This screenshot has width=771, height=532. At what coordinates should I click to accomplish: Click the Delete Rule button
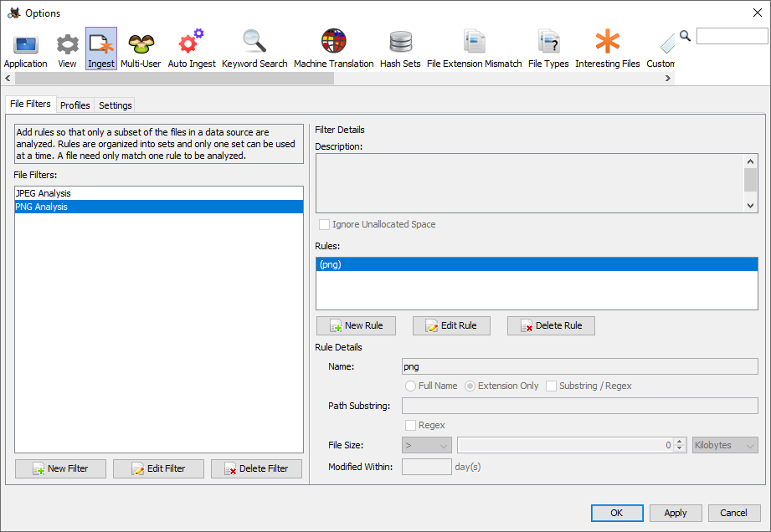click(551, 325)
